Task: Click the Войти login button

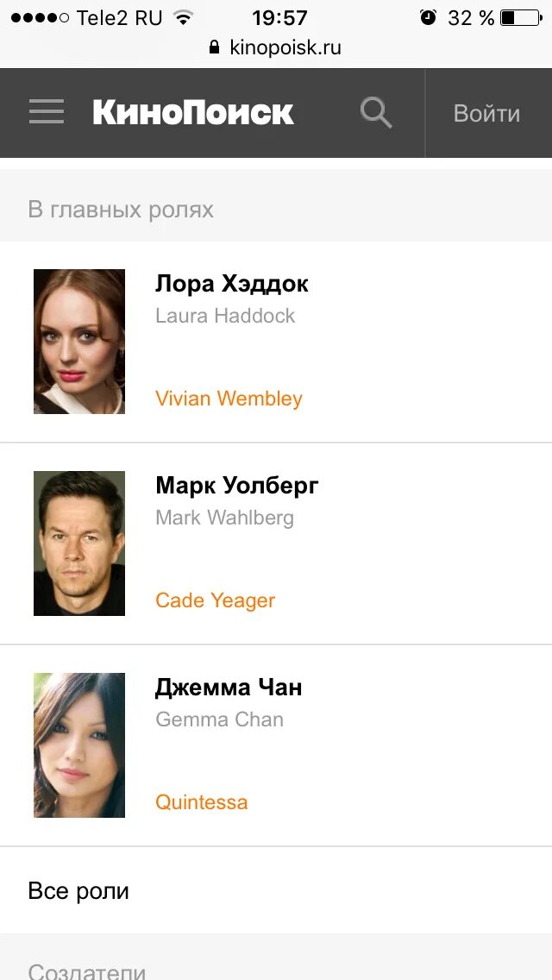Action: tap(487, 113)
